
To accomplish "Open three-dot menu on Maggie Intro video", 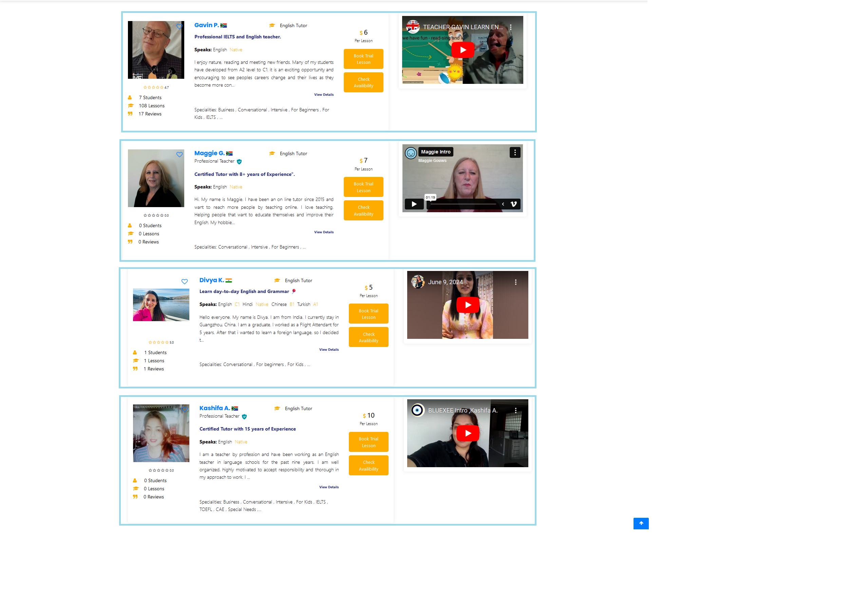I will click(515, 152).
